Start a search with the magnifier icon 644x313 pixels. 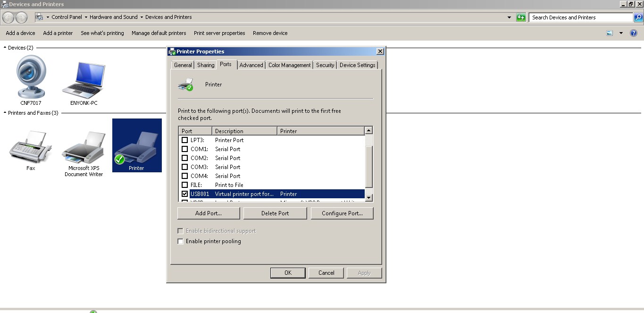coord(638,17)
